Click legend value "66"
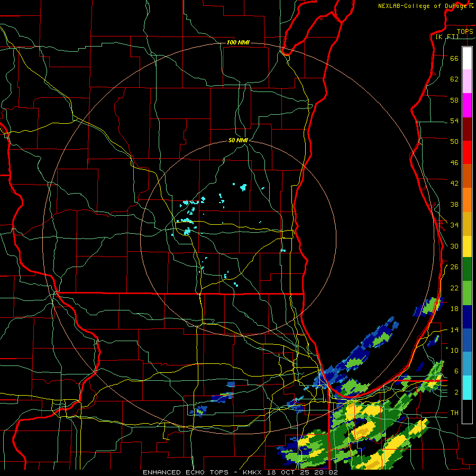The height and width of the screenshot is (476, 476). coord(454,58)
